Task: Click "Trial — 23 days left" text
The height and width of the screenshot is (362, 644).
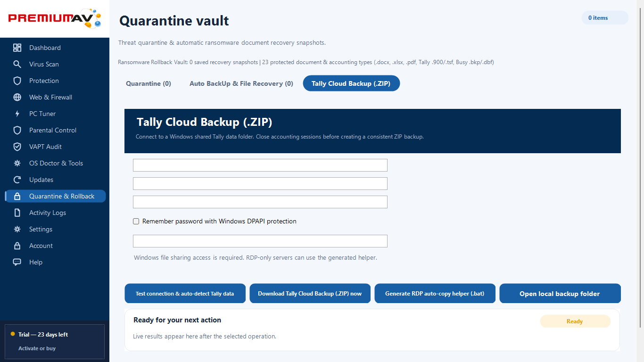Action: pyautogui.click(x=43, y=335)
